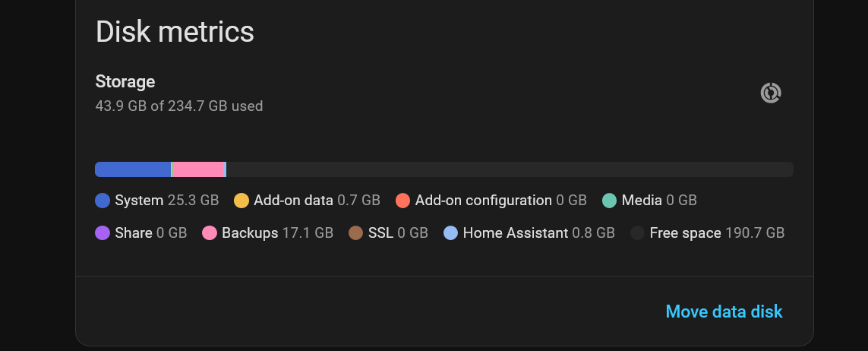This screenshot has height=351, width=868.
Task: Click the pink Backups segment of storage bar
Action: 198,169
